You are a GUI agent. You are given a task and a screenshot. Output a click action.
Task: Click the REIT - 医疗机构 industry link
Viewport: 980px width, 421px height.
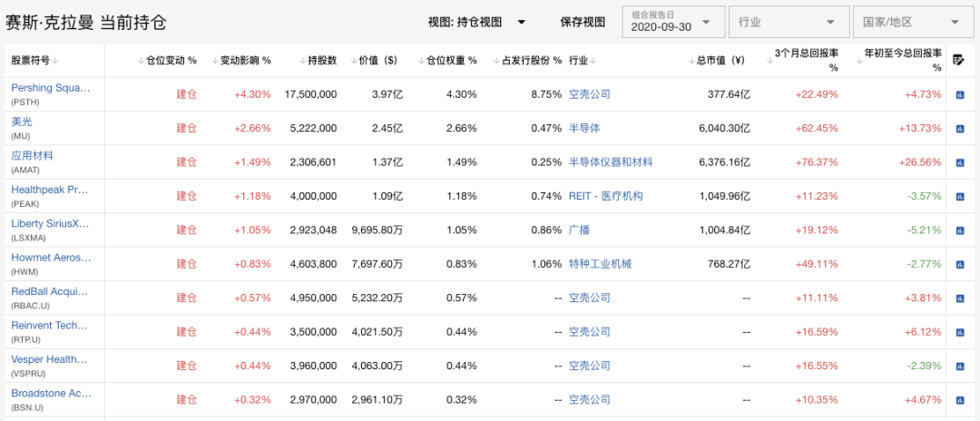[605, 196]
